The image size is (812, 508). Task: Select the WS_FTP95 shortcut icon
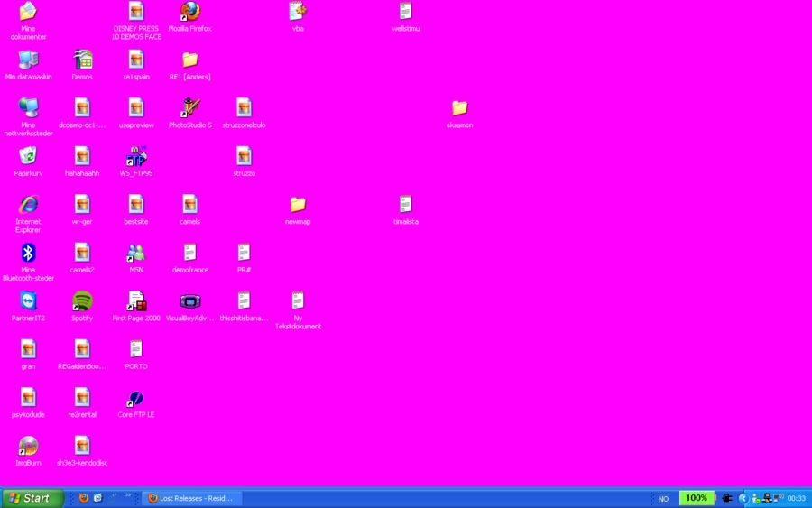click(135, 156)
